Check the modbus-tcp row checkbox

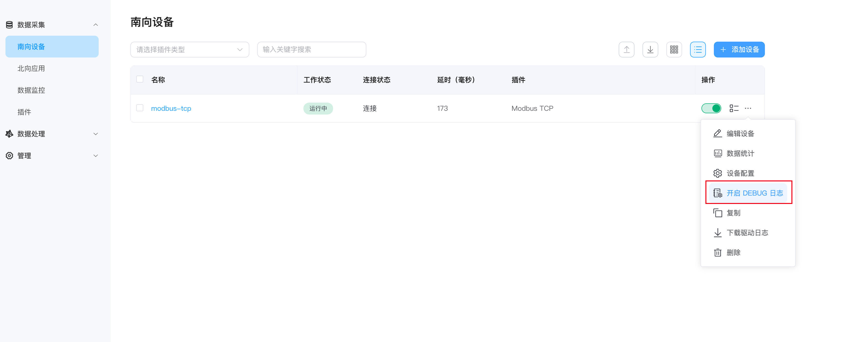(x=140, y=108)
